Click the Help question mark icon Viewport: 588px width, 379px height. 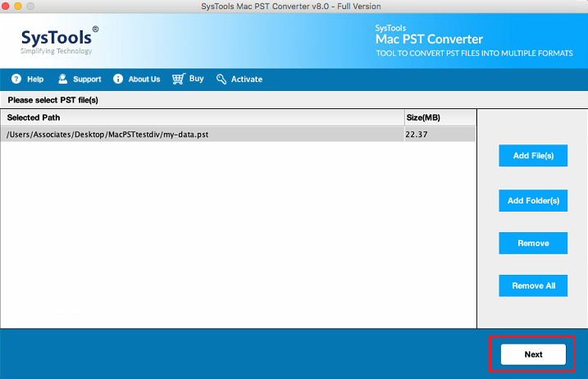[x=16, y=79]
